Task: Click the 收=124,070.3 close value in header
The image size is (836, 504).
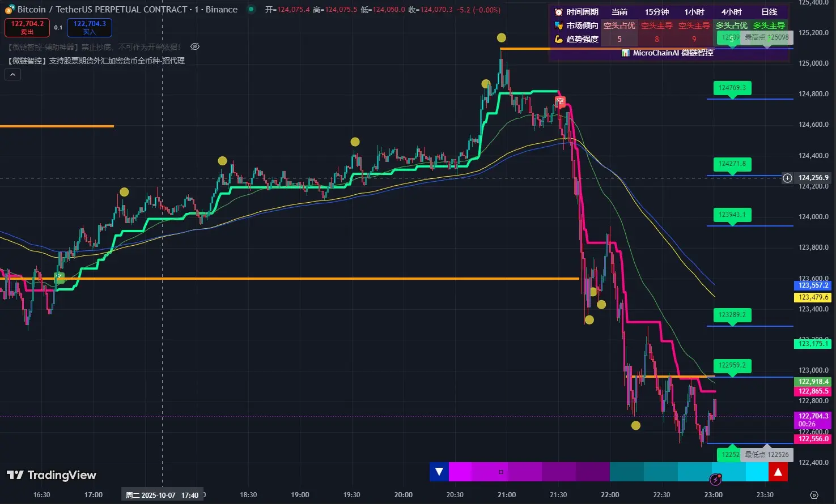Action: (431, 10)
